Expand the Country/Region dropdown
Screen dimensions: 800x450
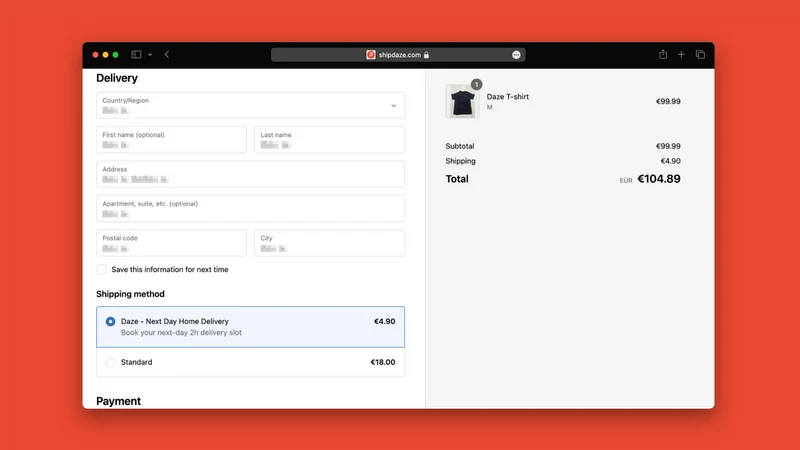coord(251,106)
